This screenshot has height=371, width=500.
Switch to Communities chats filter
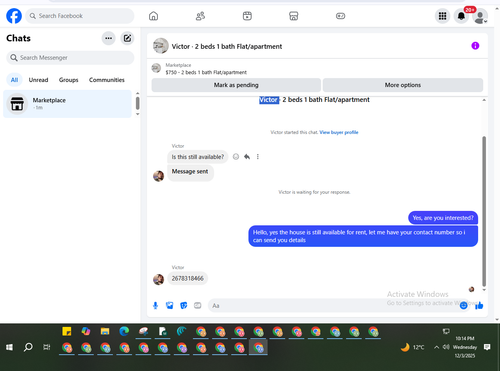[107, 80]
